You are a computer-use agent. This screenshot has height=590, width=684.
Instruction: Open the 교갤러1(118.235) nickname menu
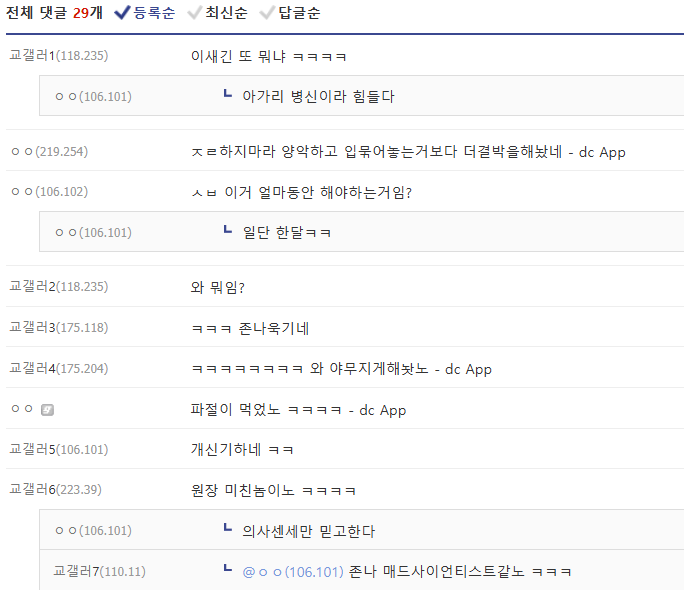[x=58, y=56]
